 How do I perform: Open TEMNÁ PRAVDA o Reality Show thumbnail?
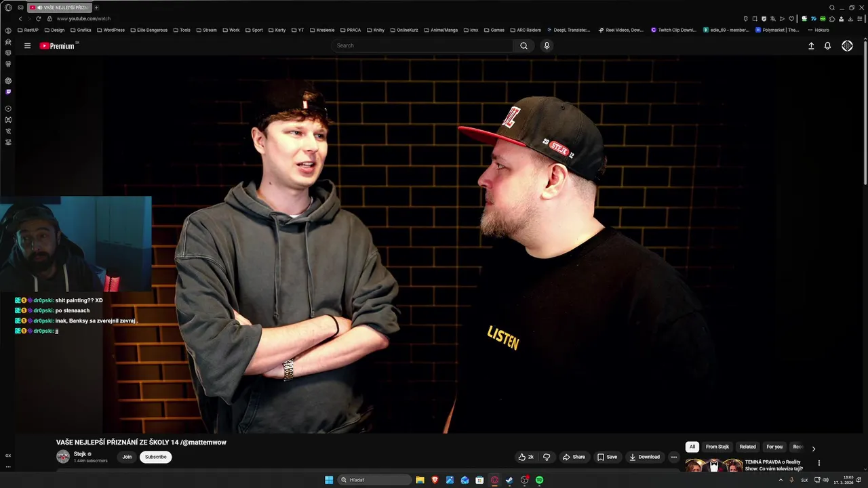714,465
